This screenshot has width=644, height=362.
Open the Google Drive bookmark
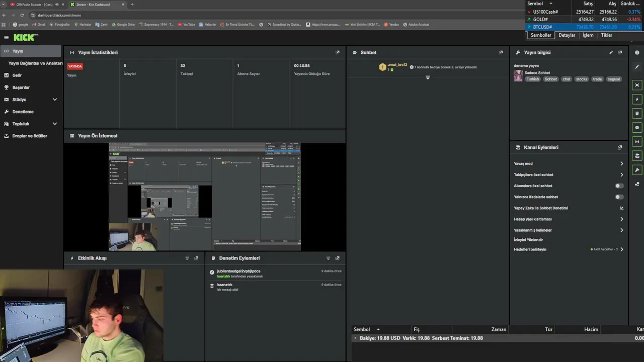coord(123,24)
